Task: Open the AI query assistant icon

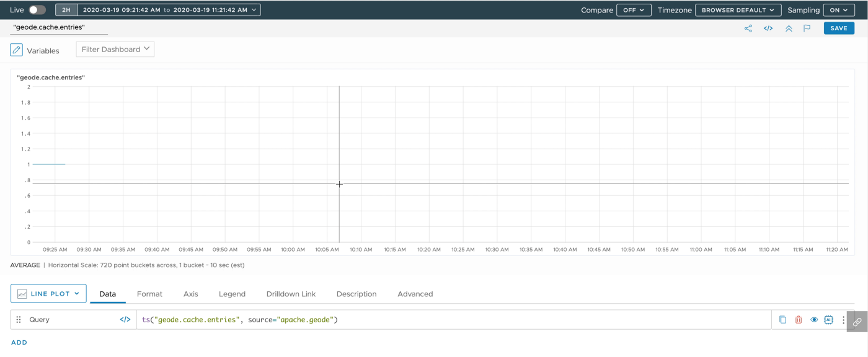Action: 829,319
